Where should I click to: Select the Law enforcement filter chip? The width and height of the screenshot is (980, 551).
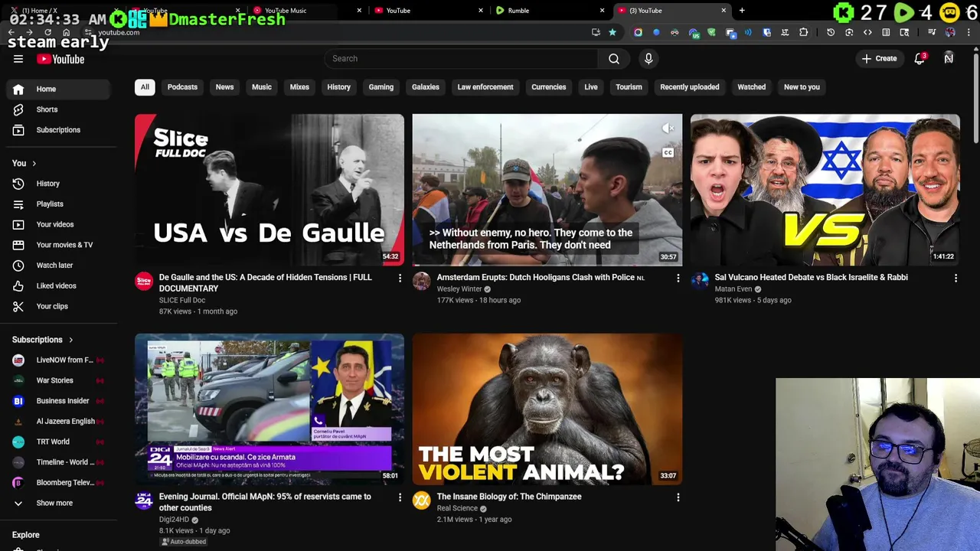click(485, 87)
